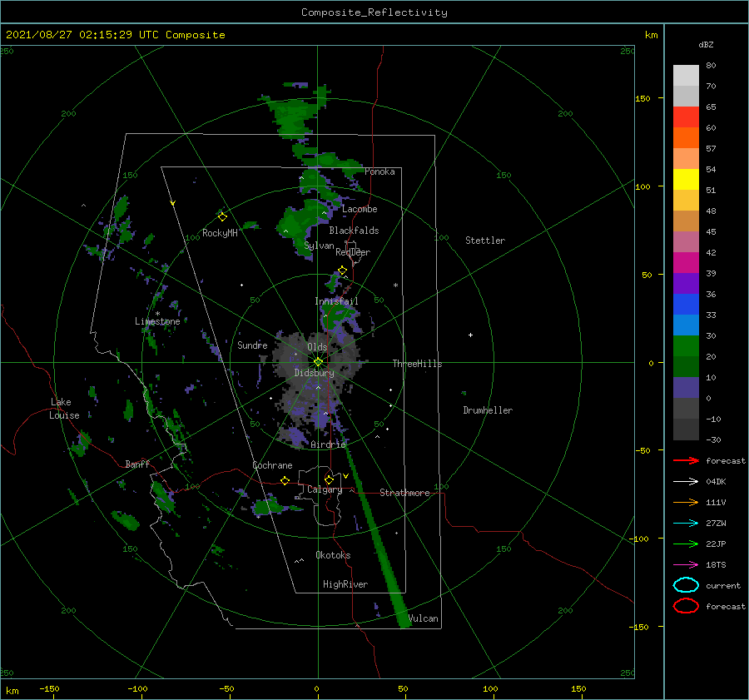The width and height of the screenshot is (749, 700).
Task: Click the cyan 27ZW arrow in legend
Action: click(686, 524)
